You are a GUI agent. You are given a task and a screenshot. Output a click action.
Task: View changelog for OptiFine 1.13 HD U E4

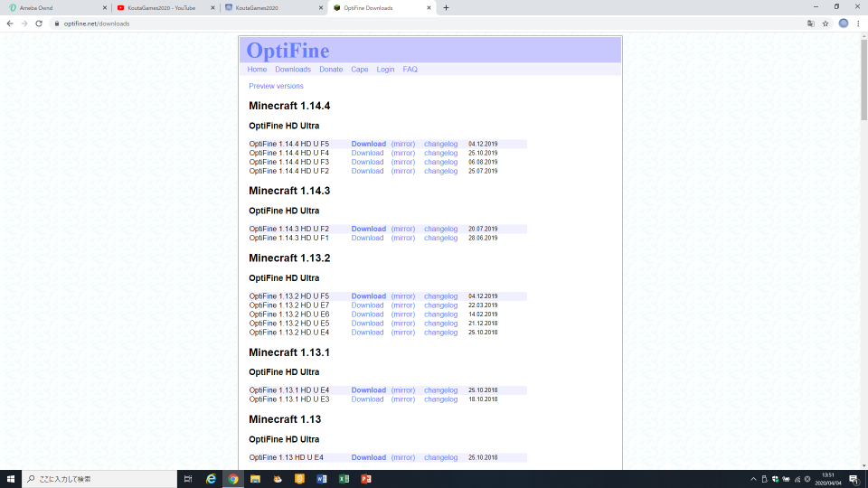[x=440, y=457]
